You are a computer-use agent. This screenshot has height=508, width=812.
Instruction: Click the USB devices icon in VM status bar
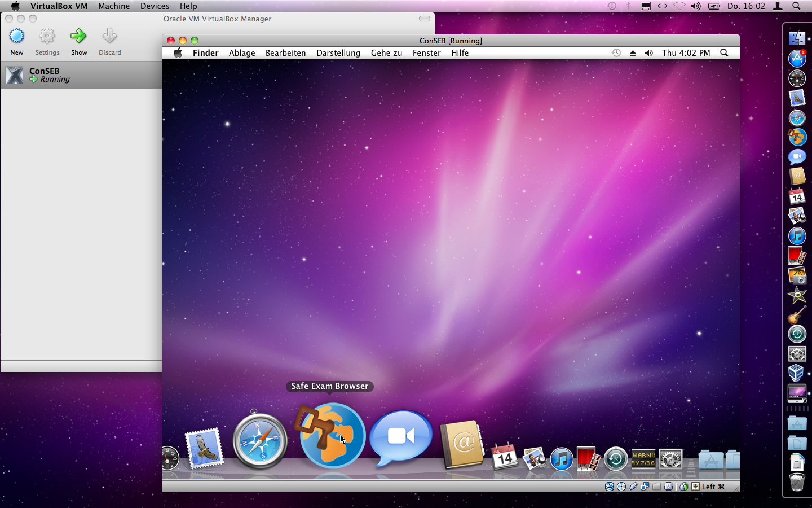[633, 486]
